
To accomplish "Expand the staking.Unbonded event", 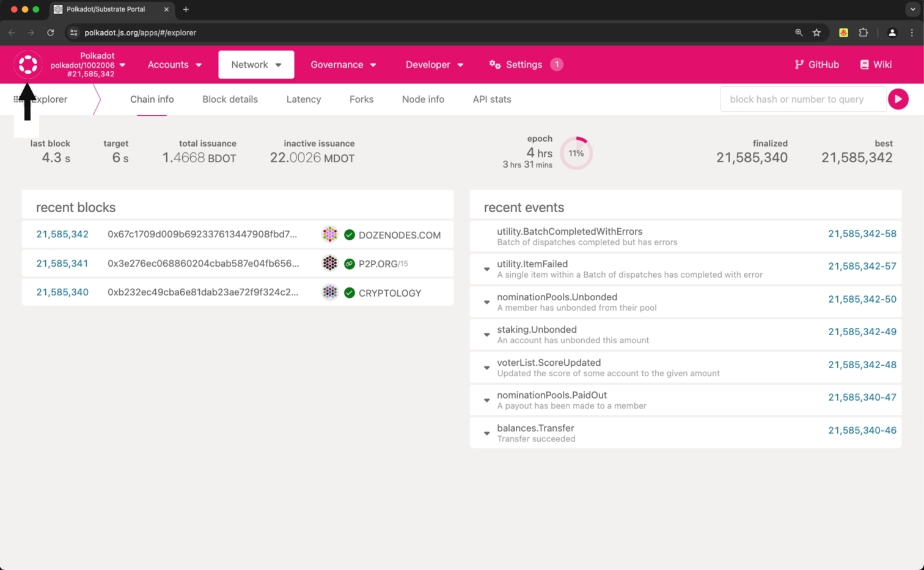I will coord(487,335).
